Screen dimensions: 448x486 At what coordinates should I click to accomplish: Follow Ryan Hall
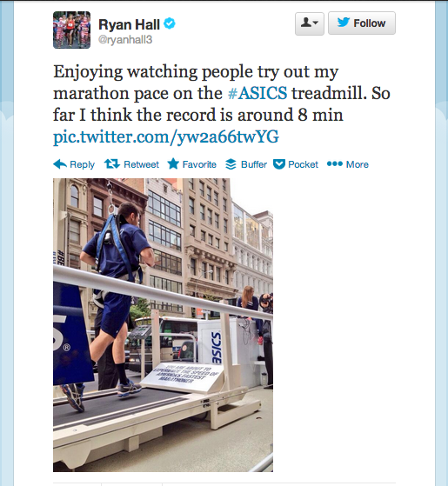click(362, 23)
